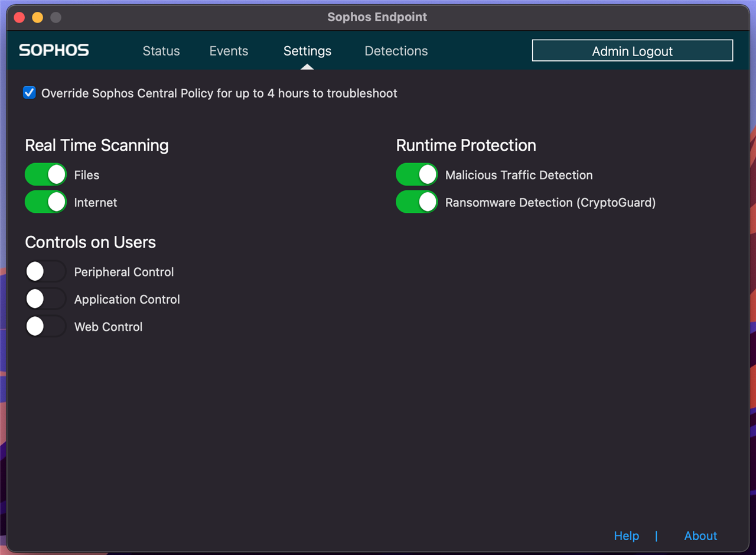Viewport: 756px width, 555px height.
Task: Click the Real Time Scanning heading
Action: click(97, 145)
